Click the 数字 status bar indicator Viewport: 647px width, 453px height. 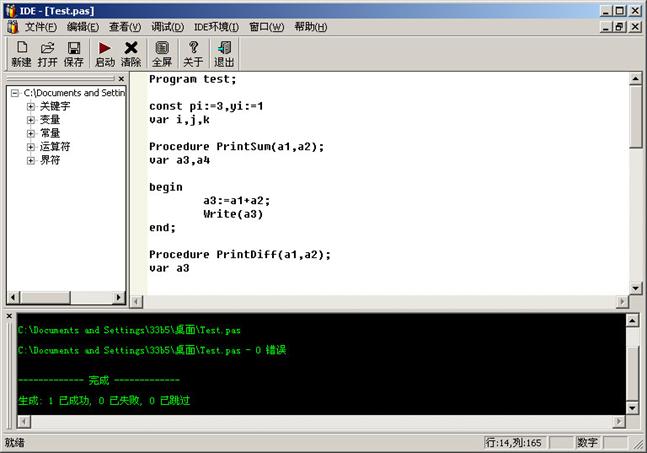pyautogui.click(x=588, y=443)
